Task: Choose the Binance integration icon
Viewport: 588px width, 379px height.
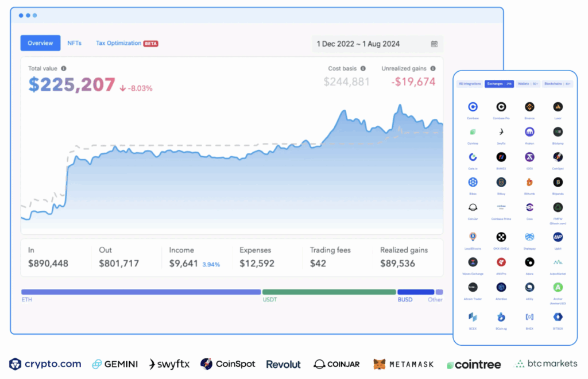Action: [x=529, y=107]
